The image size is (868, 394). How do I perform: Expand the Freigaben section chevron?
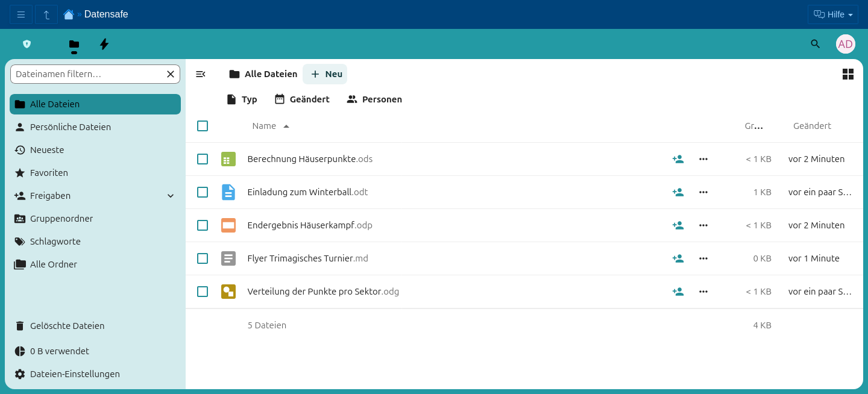171,196
